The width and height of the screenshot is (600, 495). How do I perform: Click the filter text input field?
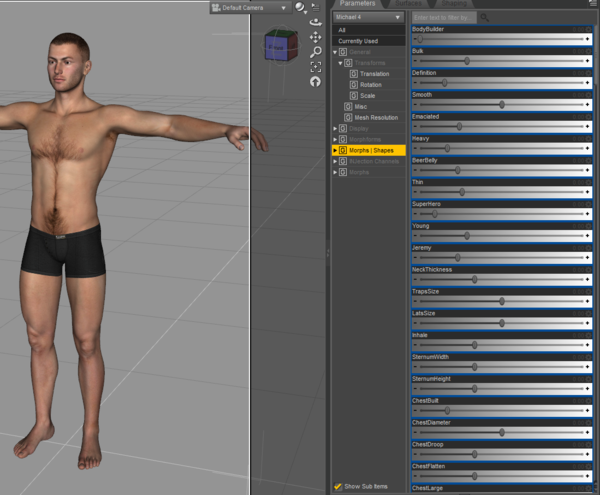click(444, 18)
